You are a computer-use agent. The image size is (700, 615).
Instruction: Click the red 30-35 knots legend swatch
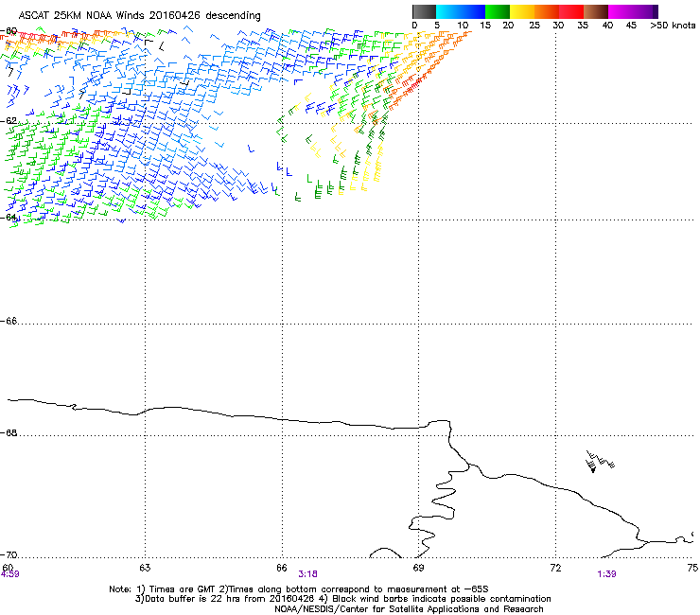click(x=571, y=11)
